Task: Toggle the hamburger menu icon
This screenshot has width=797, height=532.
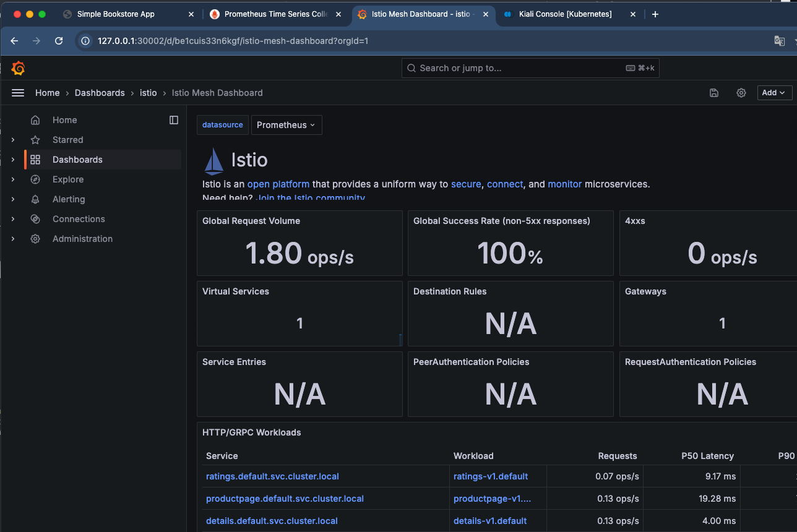Action: 18,93
